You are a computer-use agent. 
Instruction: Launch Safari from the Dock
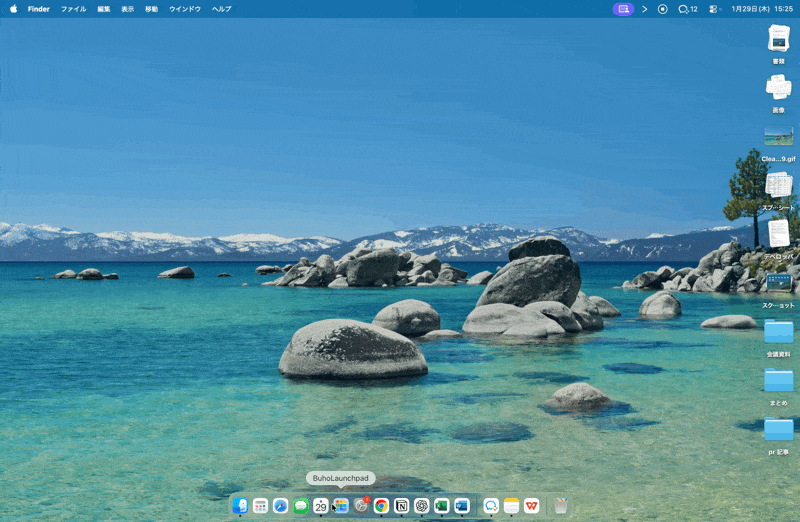(x=280, y=506)
